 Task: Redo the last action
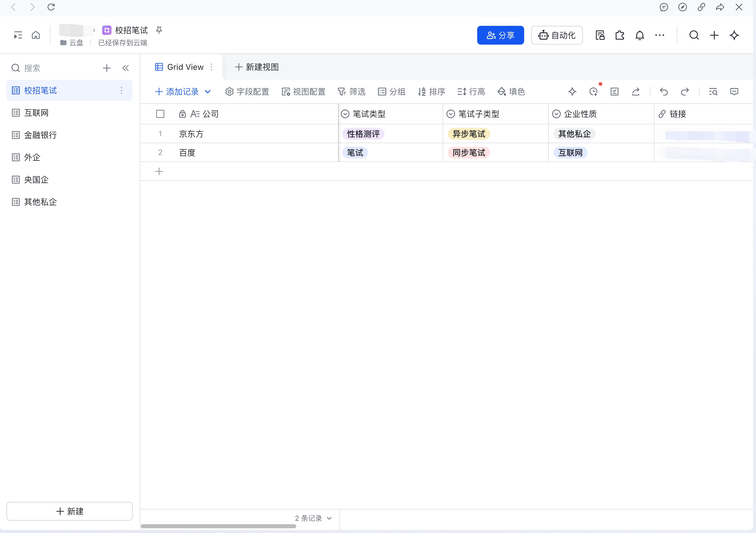[685, 92]
